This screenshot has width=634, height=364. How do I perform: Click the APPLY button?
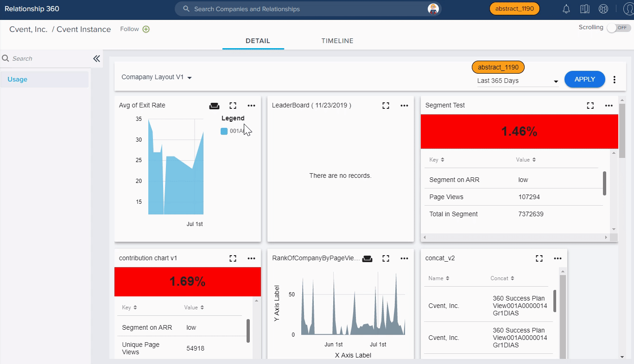584,79
